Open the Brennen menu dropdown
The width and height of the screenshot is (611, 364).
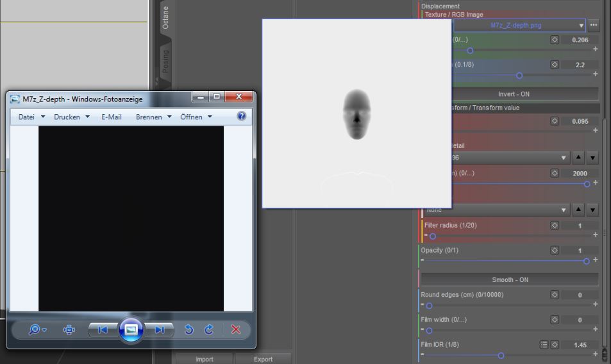click(x=153, y=117)
